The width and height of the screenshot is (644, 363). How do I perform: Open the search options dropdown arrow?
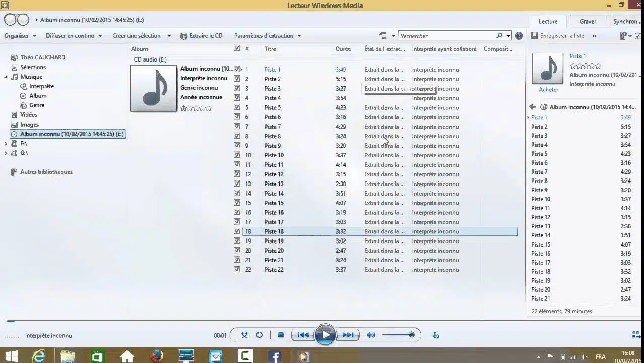508,36
